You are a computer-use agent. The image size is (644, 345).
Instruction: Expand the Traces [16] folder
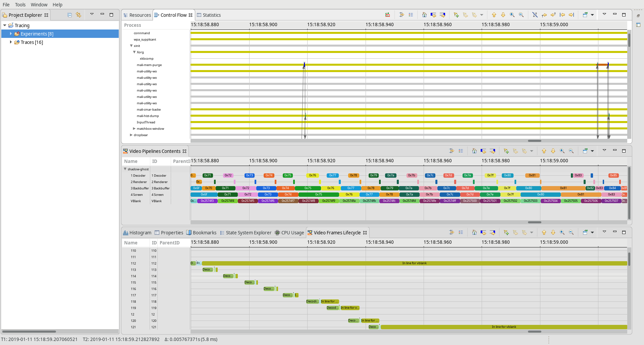tap(11, 42)
